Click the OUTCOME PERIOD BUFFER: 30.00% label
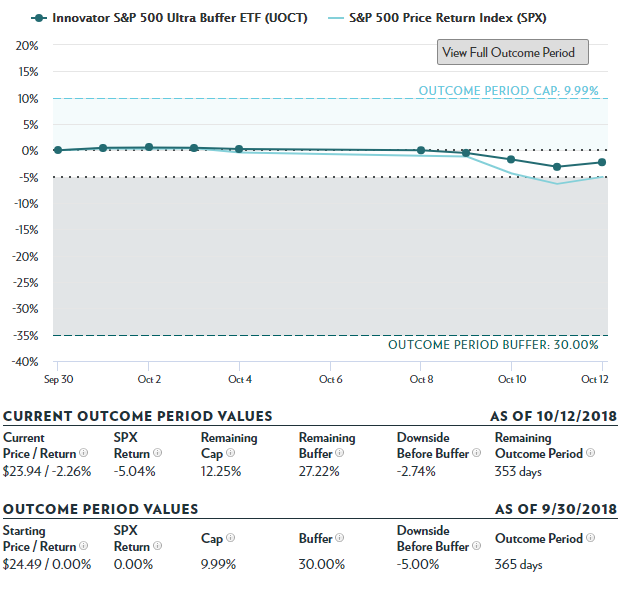Image resolution: width=637 pixels, height=598 pixels. tap(493, 345)
